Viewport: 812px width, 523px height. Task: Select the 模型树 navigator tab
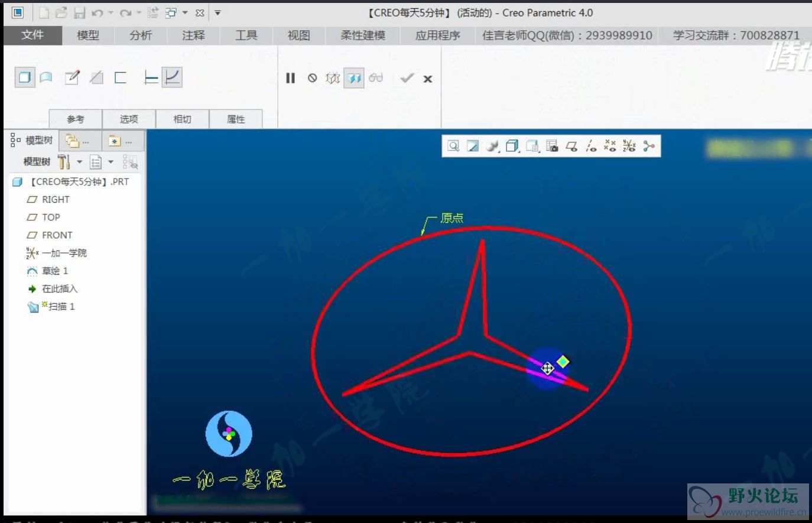coord(32,140)
